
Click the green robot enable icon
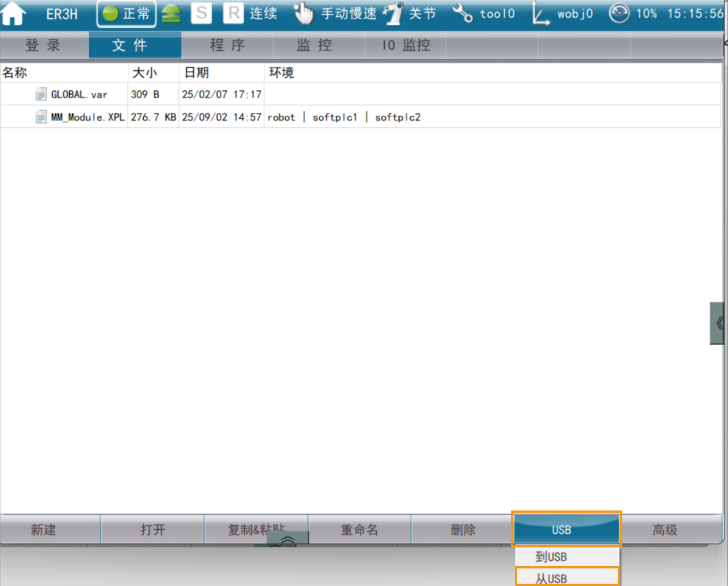click(x=171, y=14)
